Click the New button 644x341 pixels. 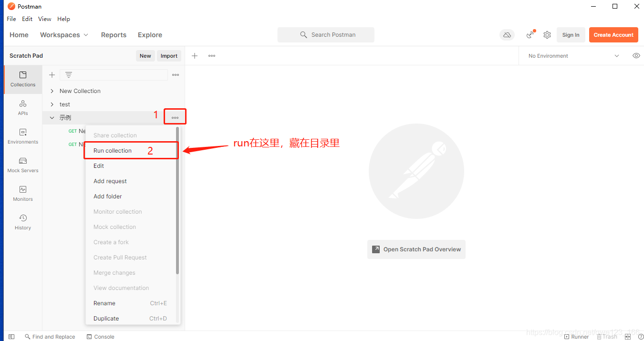(145, 56)
